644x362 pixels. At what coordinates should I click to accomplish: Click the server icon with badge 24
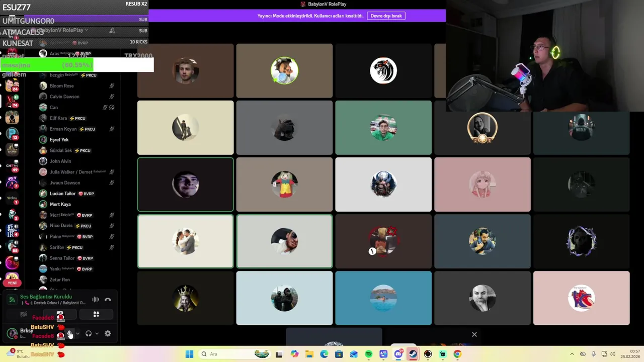12,84
